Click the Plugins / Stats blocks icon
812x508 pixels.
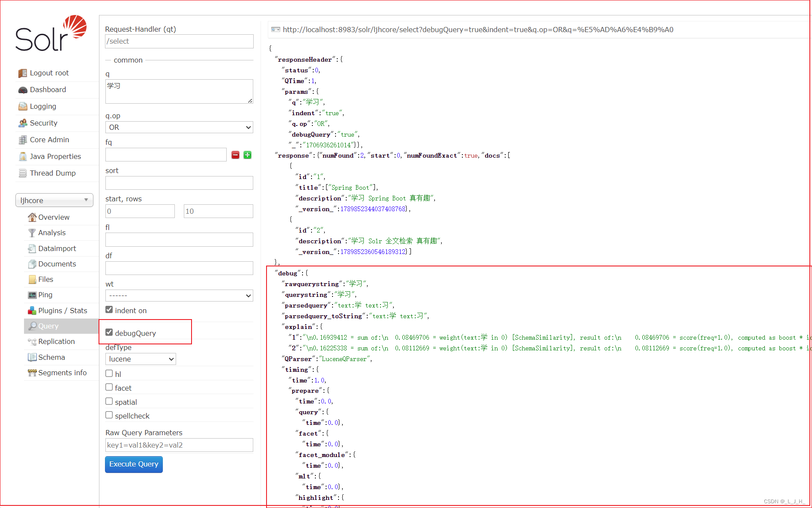coord(32,311)
